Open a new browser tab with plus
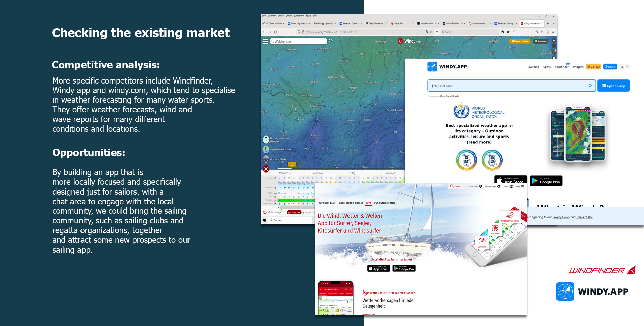644x326 pixels. pos(548,23)
